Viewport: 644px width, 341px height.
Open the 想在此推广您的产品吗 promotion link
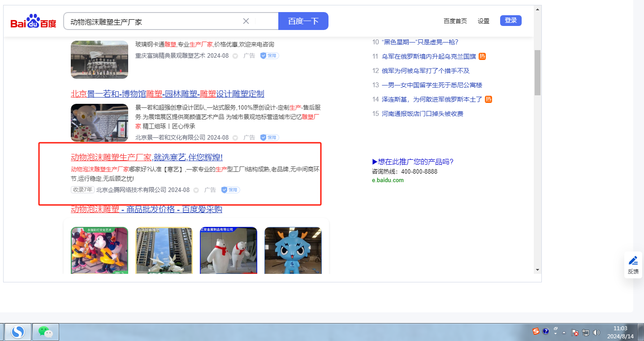(x=413, y=162)
